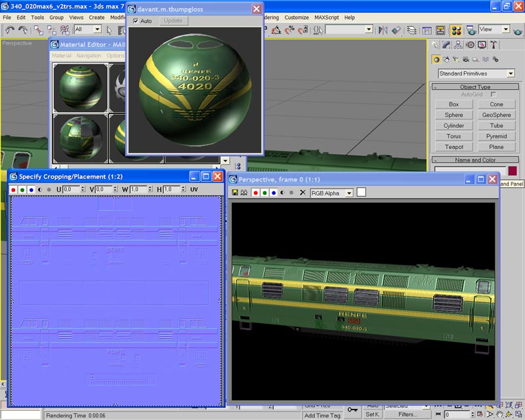Create a Teapot primitive
The image size is (525, 420).
point(453,147)
